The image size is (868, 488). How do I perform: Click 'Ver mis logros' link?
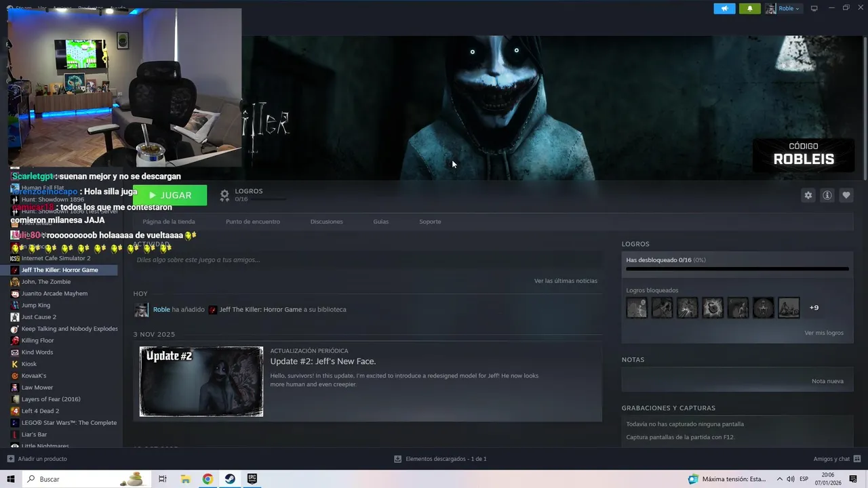tap(824, 333)
